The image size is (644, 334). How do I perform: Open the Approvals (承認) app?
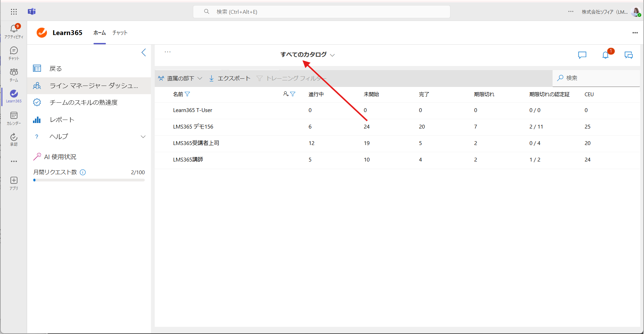point(14,140)
